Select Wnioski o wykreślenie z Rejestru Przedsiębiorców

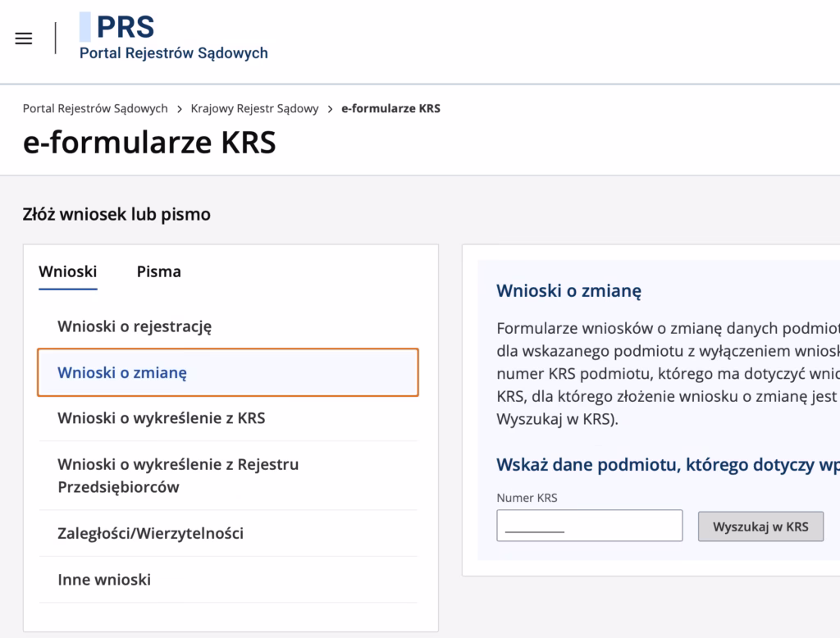tap(178, 474)
